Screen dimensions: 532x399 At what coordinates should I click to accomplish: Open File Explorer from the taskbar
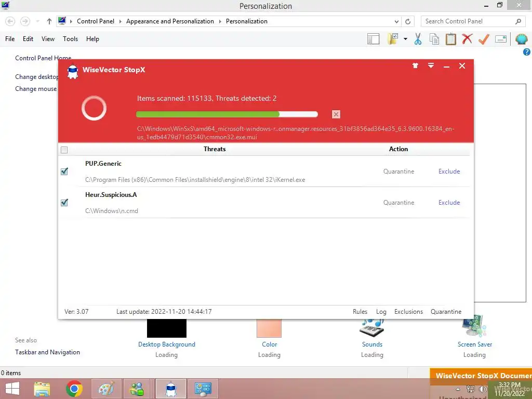(x=42, y=389)
